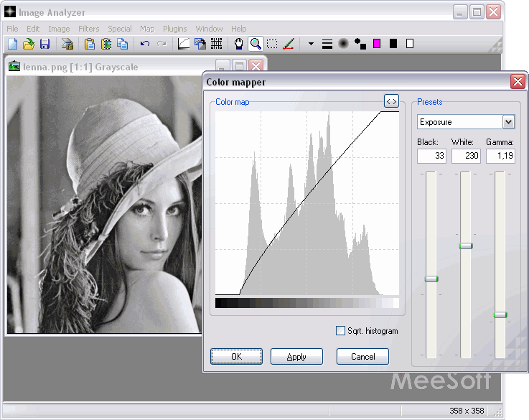Click the Apply button
Image resolution: width=529 pixels, height=420 pixels.
[x=296, y=357]
